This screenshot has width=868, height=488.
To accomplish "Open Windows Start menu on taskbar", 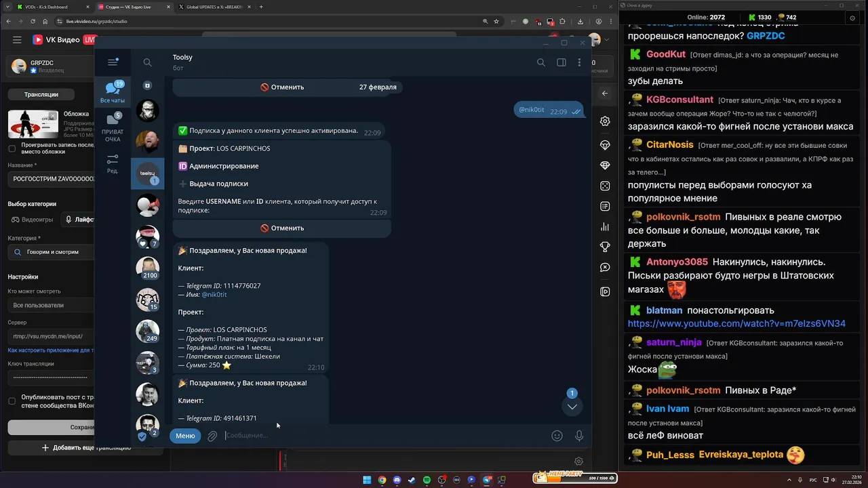I will coord(367,480).
